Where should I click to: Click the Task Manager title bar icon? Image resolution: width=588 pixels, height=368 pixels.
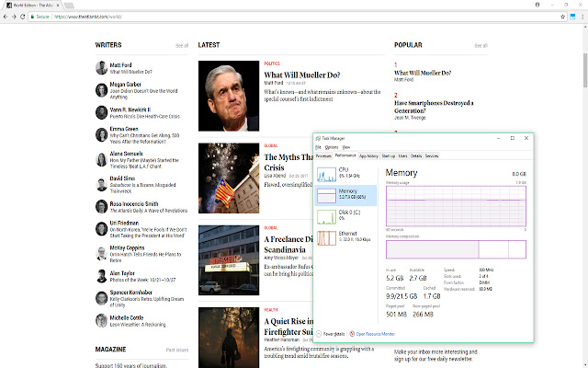pos(318,138)
